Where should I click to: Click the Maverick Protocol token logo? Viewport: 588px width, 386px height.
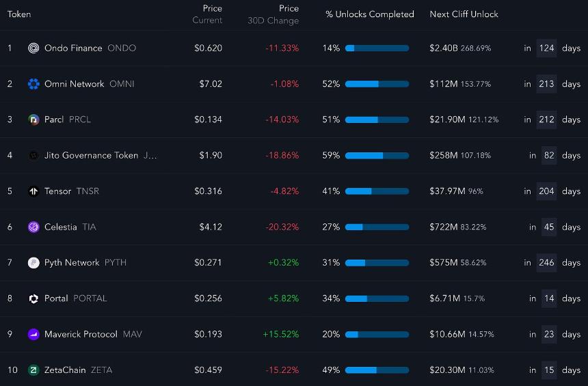tap(34, 334)
